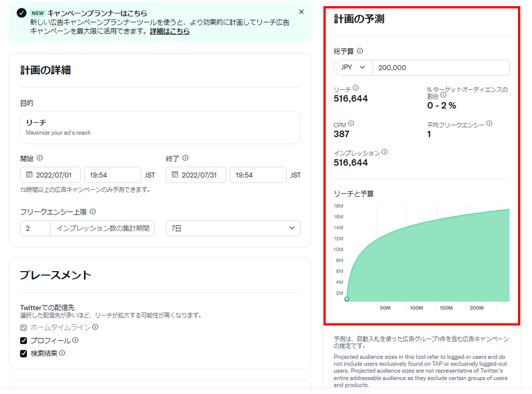532x394 pixels.
Task: Open the 開始 date picker field
Action: (x=50, y=175)
